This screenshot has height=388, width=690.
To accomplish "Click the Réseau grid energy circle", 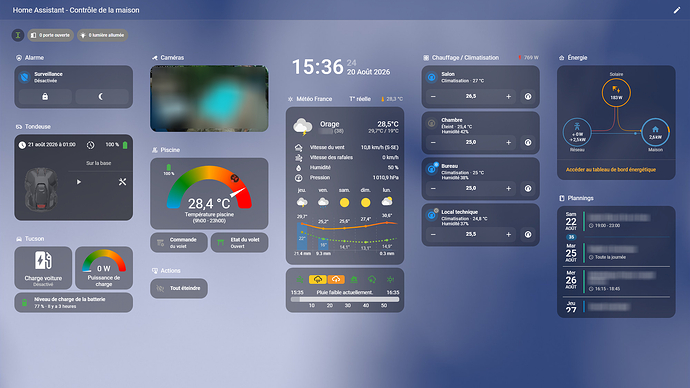I will pyautogui.click(x=577, y=132).
